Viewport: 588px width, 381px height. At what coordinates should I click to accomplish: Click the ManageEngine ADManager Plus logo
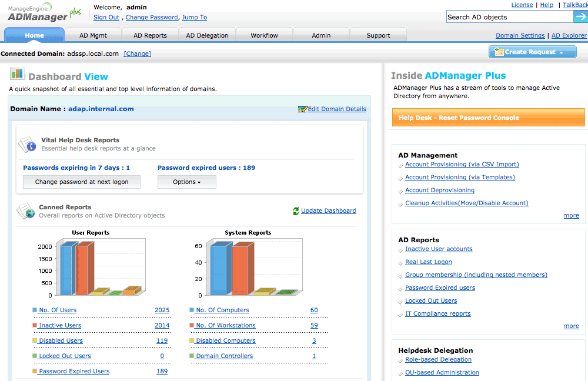click(x=44, y=13)
